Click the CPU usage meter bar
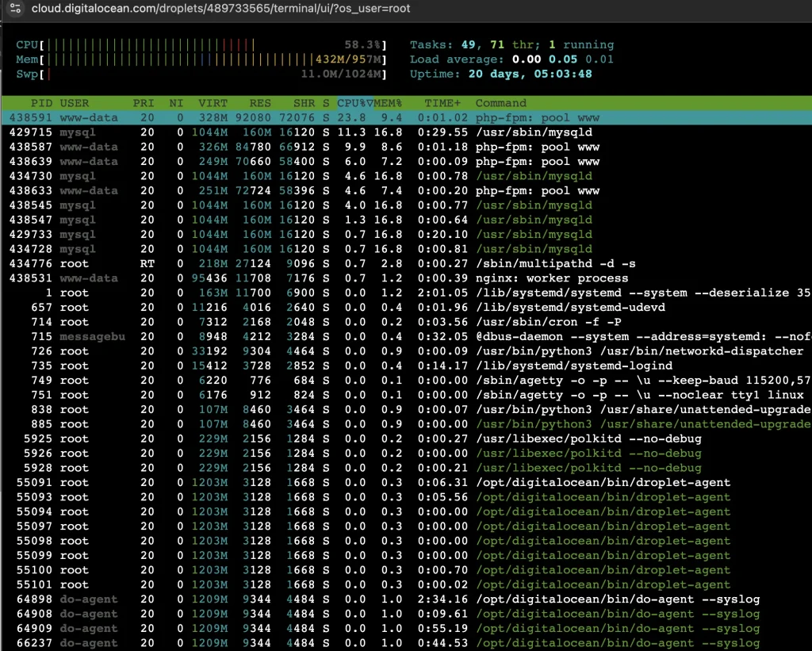The height and width of the screenshot is (651, 812). [x=201, y=45]
